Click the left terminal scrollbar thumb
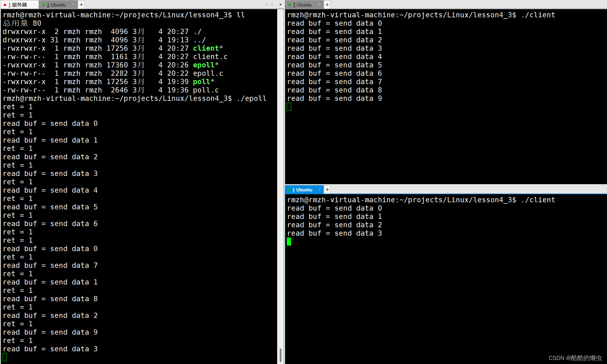Image resolution: width=607 pixels, height=364 pixels. click(280, 355)
